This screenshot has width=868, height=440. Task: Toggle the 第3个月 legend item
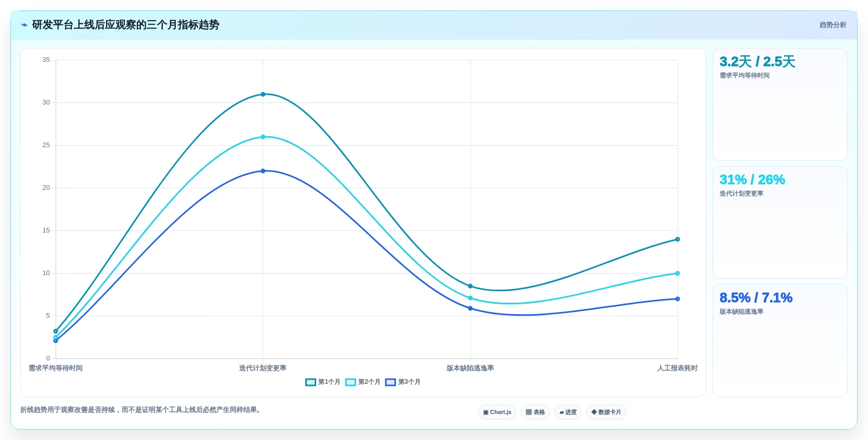point(403,382)
